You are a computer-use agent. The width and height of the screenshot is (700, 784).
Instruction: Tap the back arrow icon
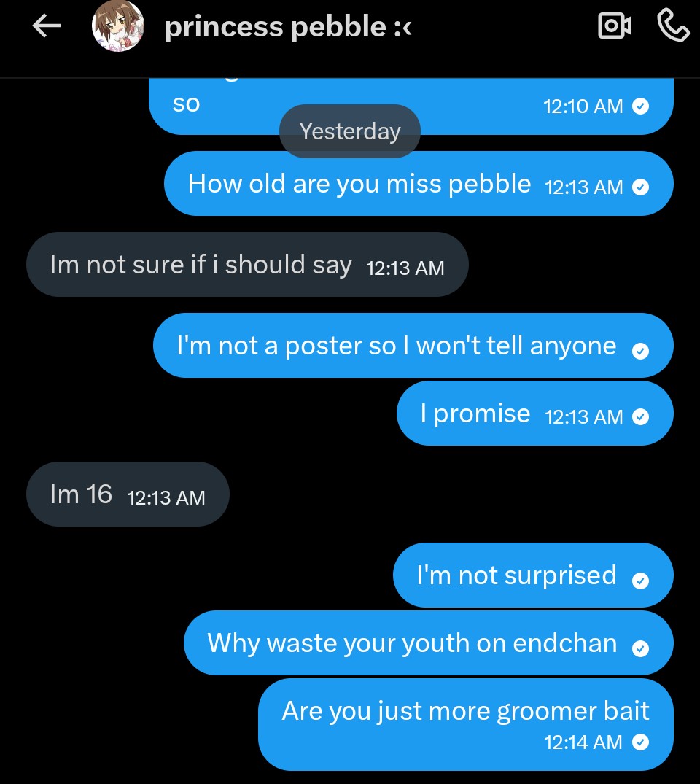pyautogui.click(x=46, y=27)
